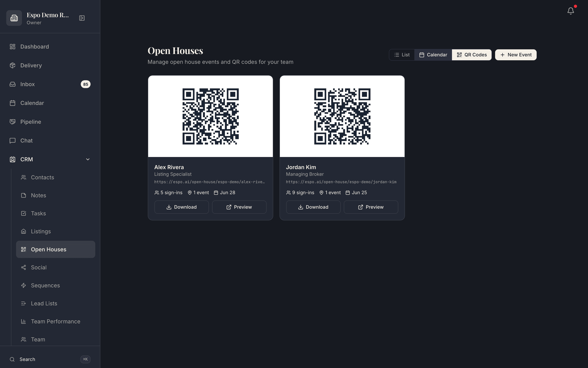Select the QR Codes view tab
This screenshot has width=588, height=368.
point(472,55)
